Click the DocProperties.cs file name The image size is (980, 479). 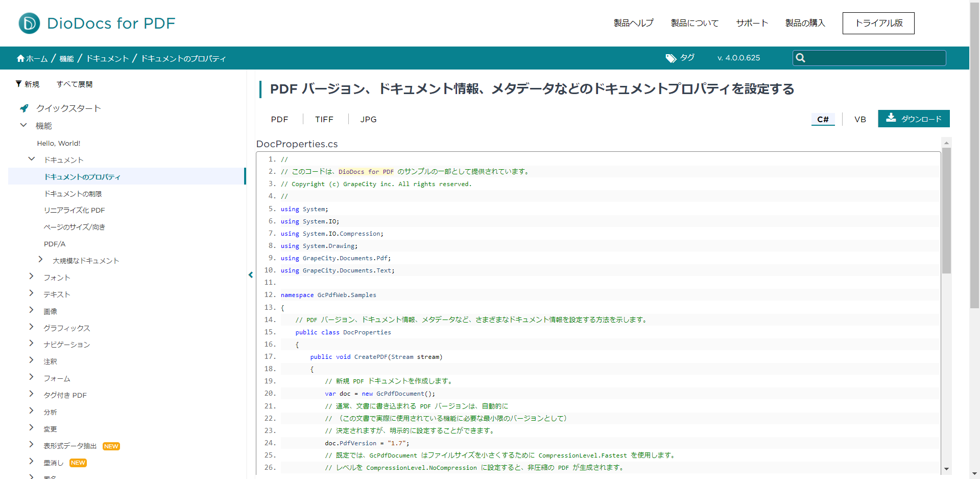tap(297, 144)
